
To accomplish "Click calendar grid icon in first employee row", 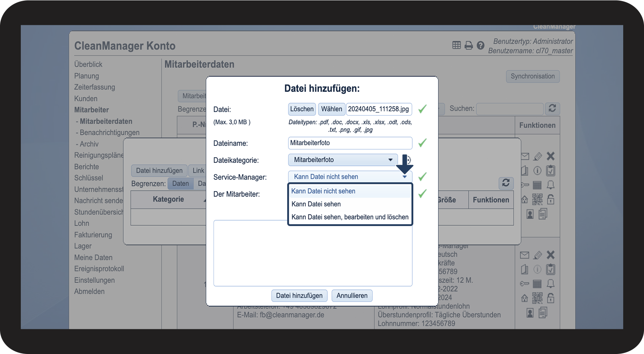I will pyautogui.click(x=537, y=185).
